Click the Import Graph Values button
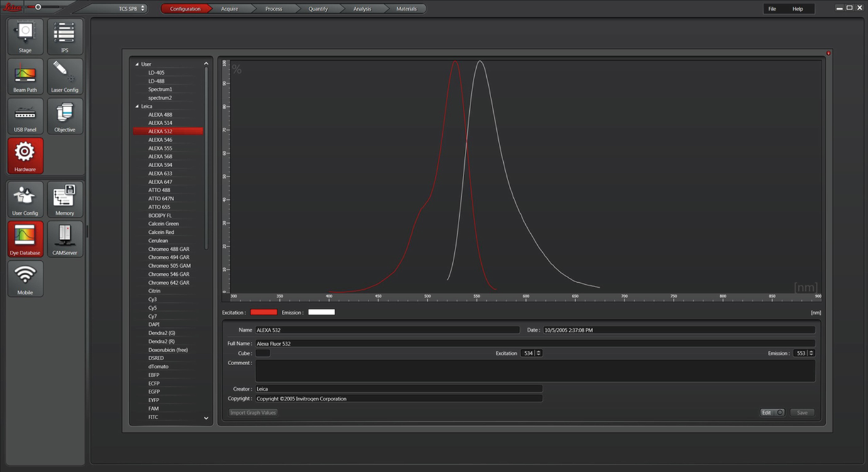 coord(253,412)
